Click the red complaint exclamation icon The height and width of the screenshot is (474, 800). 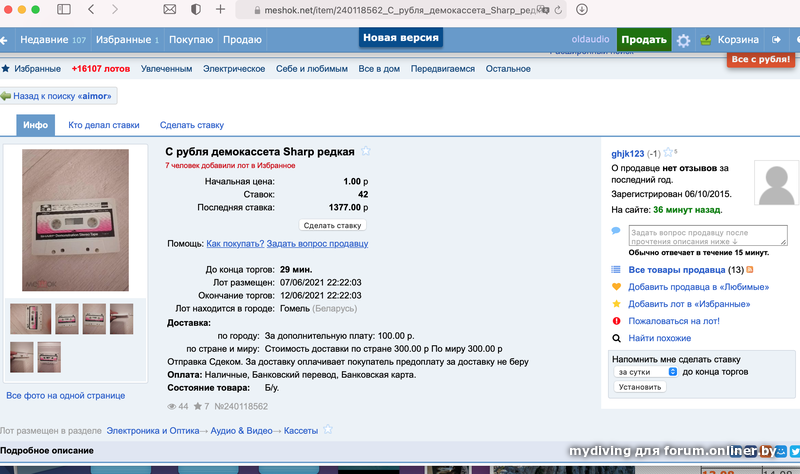click(x=616, y=321)
